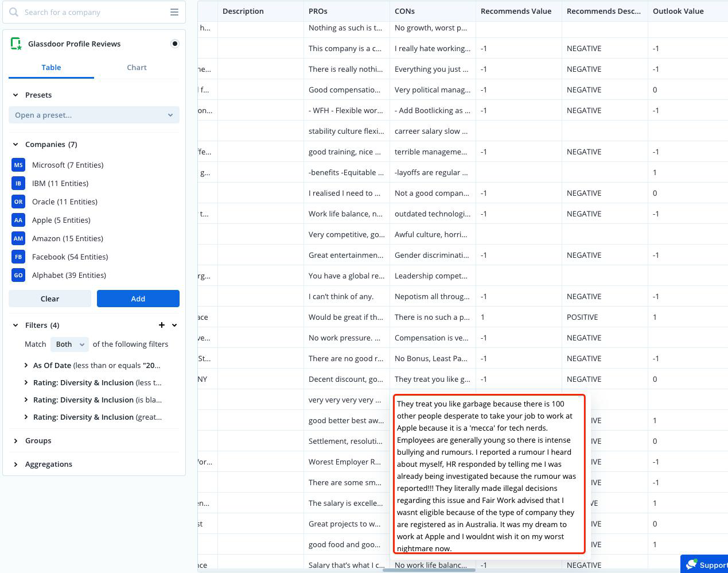Screen dimensions: 728x573
Task: Click 'stability culture flexi...' cell
Action: coord(347,131)
